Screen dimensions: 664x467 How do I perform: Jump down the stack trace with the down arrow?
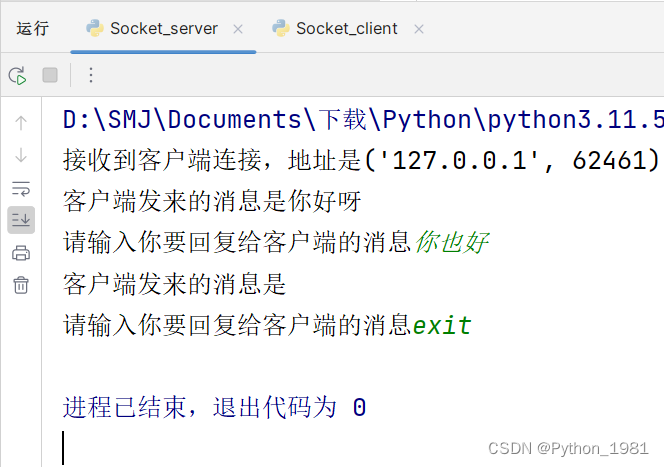[21, 155]
